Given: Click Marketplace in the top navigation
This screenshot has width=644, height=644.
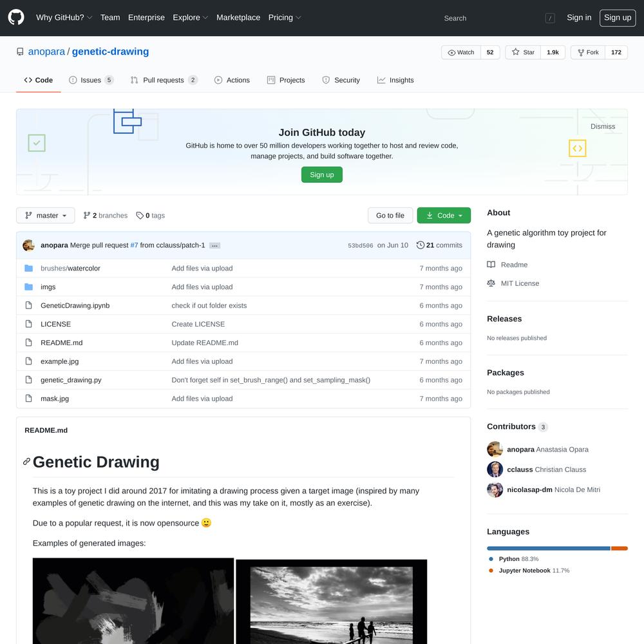Looking at the screenshot, I should [238, 17].
